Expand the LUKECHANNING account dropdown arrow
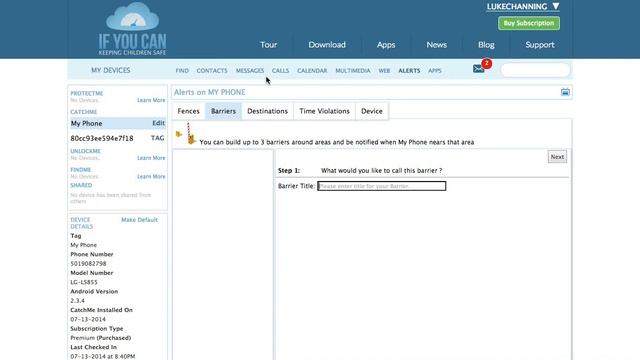Viewport: 640px width, 360px height. [x=556, y=7]
